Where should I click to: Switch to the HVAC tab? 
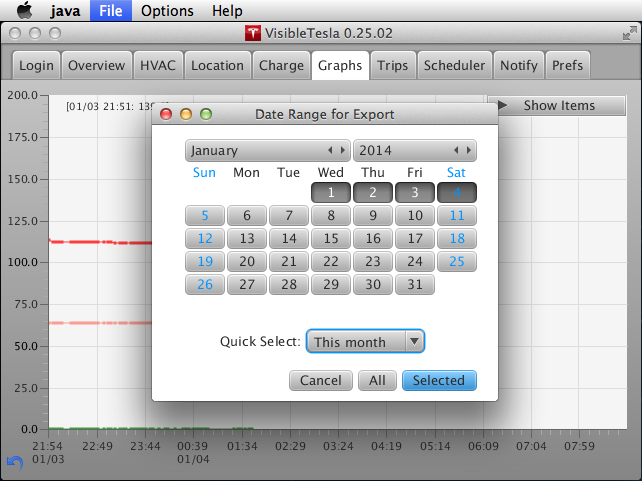(158, 65)
